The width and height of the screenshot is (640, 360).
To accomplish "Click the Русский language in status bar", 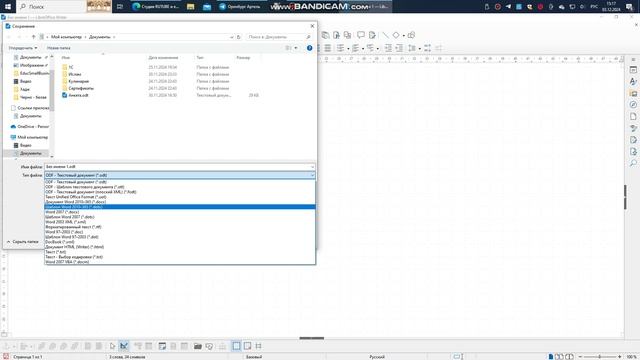I will click(377, 357).
